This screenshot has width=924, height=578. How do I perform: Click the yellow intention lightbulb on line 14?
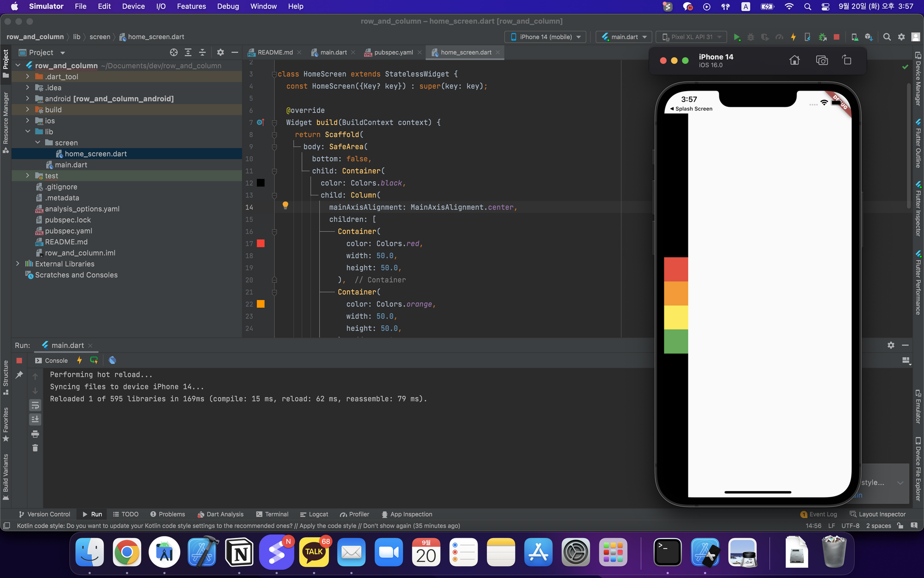(286, 205)
